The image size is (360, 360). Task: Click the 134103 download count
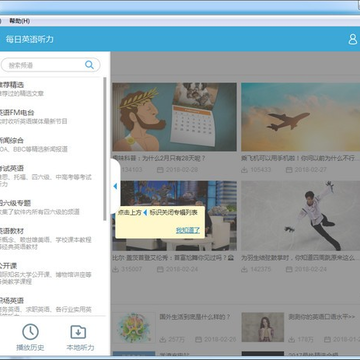coord(131,170)
